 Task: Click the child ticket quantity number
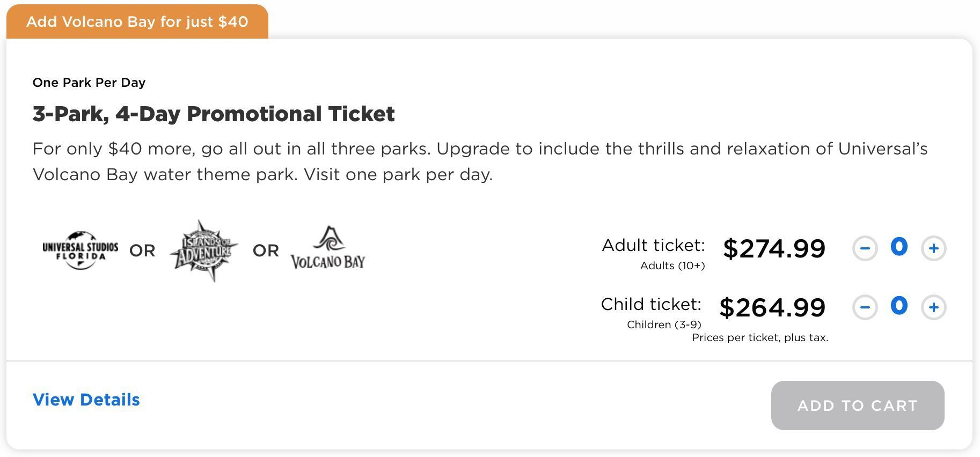pos(899,306)
